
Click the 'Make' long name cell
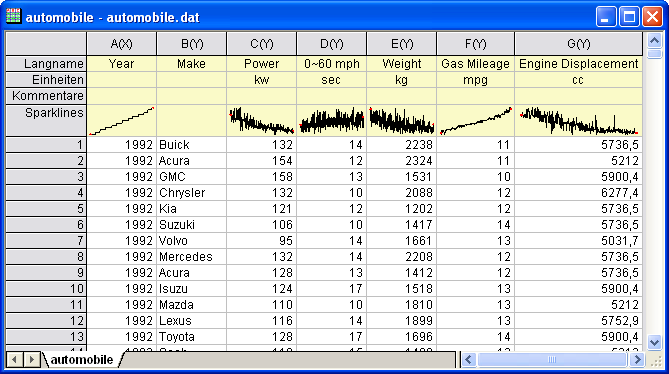coord(192,64)
